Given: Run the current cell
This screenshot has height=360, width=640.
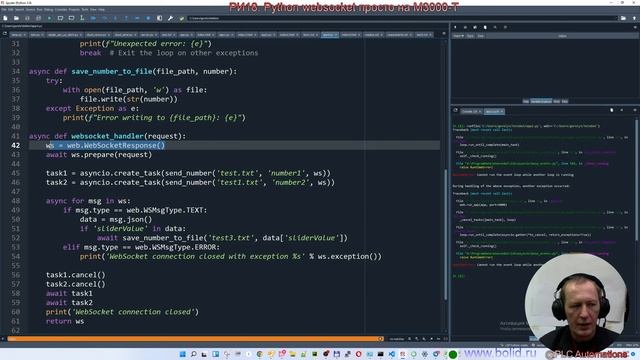Looking at the screenshot, I should pyautogui.click(x=60, y=18).
